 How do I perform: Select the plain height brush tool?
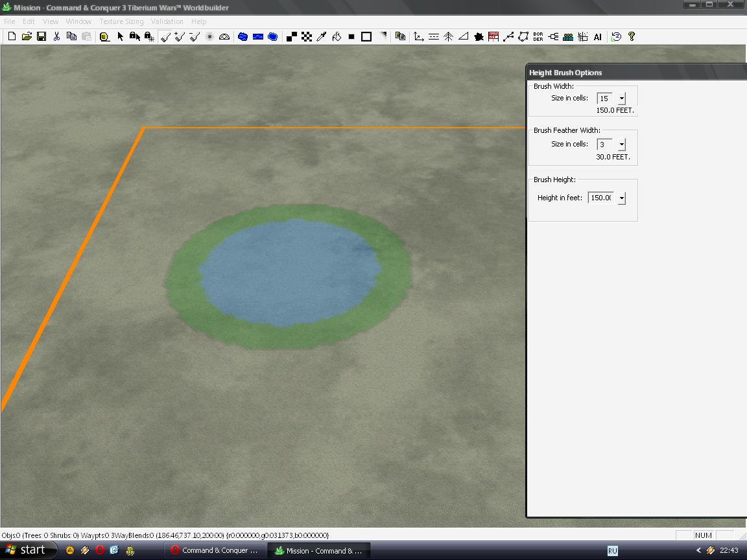[x=165, y=37]
